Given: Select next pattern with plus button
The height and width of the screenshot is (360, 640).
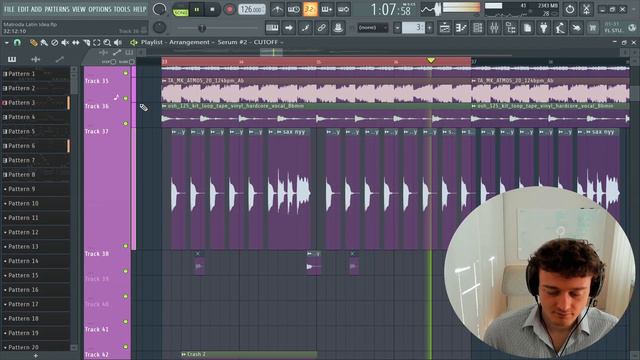Looking at the screenshot, I should (429, 28).
